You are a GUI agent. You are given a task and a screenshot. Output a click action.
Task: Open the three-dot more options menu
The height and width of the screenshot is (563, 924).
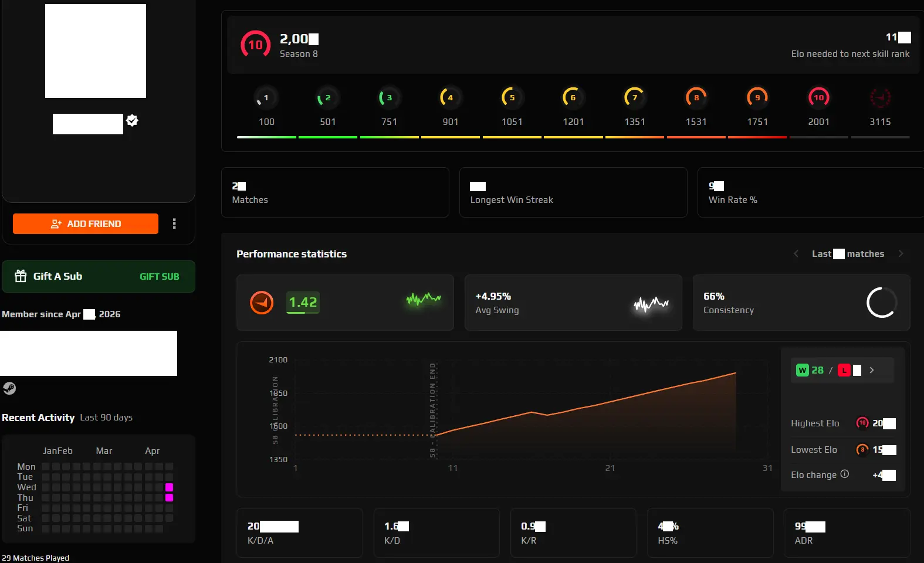click(x=174, y=223)
